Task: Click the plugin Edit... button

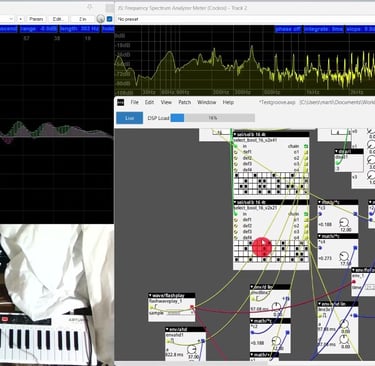Action: click(x=58, y=19)
